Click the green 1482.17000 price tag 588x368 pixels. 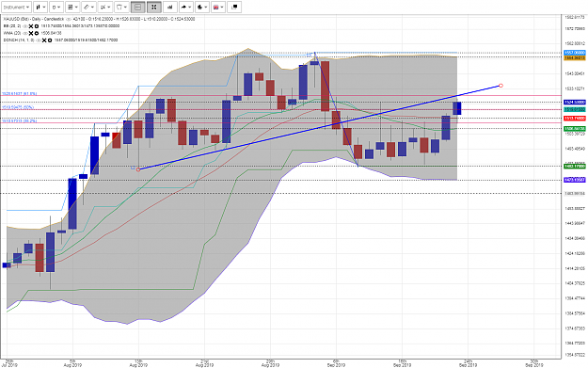point(575,167)
